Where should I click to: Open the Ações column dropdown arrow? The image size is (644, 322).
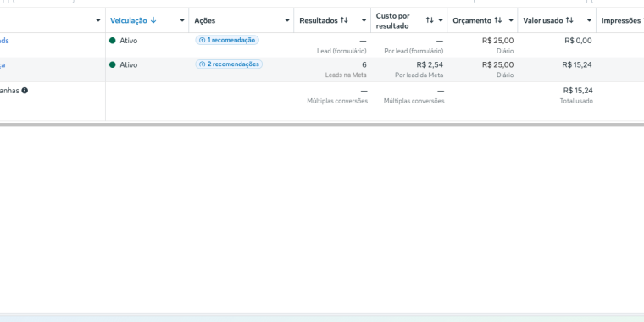(287, 20)
